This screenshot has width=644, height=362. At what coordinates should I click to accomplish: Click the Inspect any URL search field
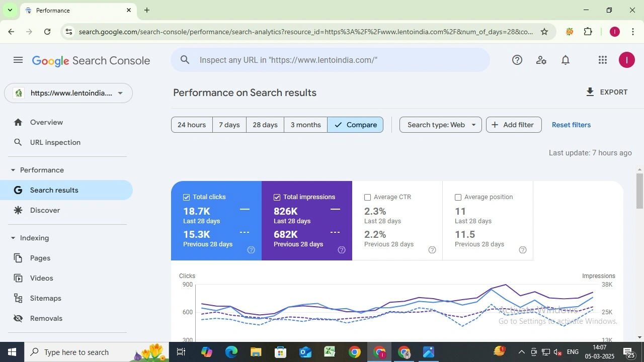[x=330, y=60]
